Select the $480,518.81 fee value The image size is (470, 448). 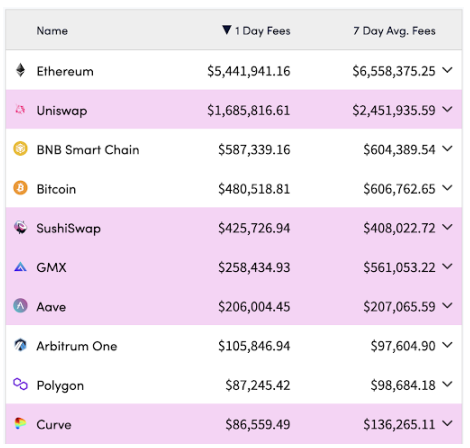(x=254, y=189)
